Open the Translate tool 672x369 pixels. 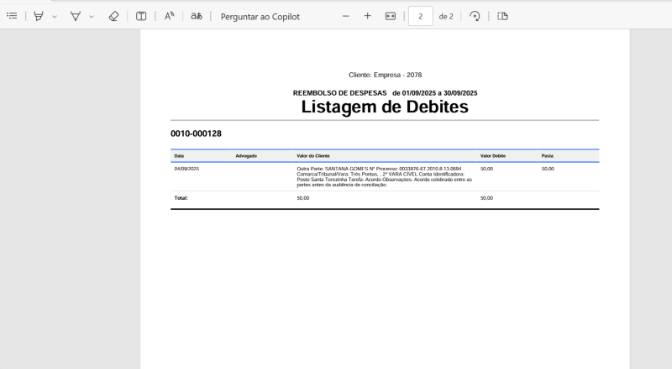point(196,16)
